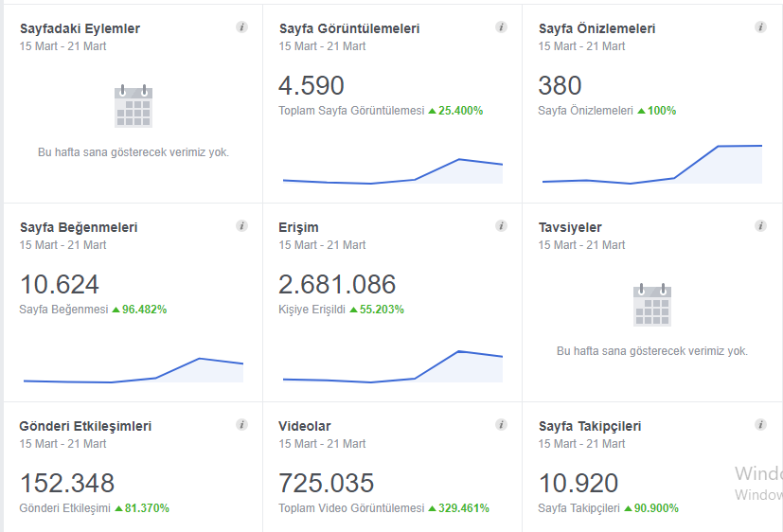Click calendar icon in Sayfadaki Eylemler card
This screenshot has height=532, width=783.
tap(133, 106)
